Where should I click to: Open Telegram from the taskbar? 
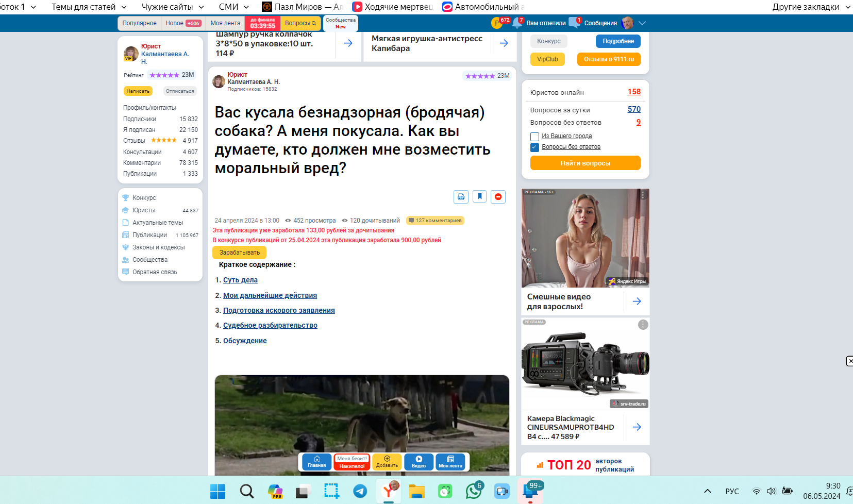click(x=359, y=491)
